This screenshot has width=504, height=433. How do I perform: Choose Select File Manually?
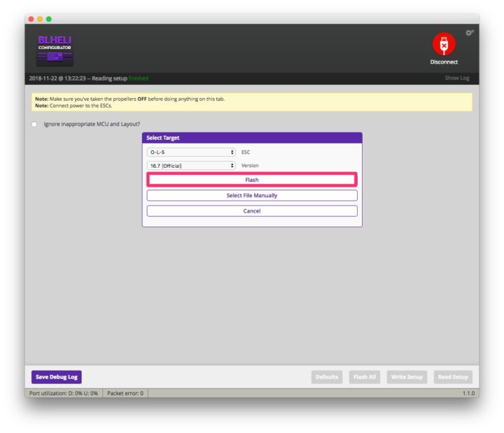click(x=252, y=196)
